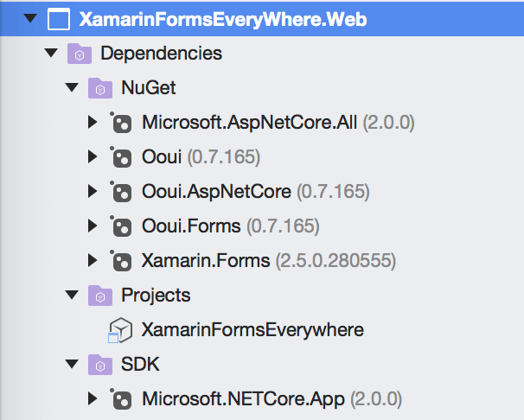Viewport: 524px width, 420px height.
Task: Click version (2.0.0) of Microsoft.AspNetCore.All
Action: pyautogui.click(x=388, y=123)
